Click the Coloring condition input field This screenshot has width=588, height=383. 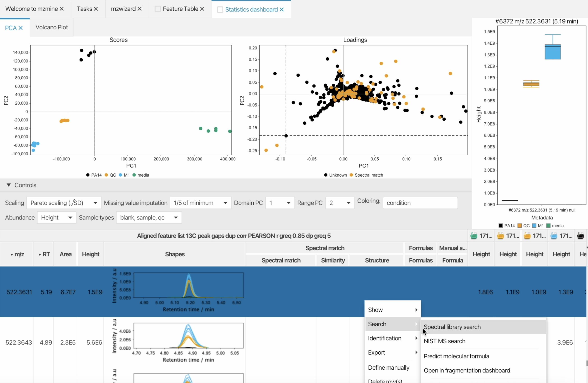[x=420, y=202]
